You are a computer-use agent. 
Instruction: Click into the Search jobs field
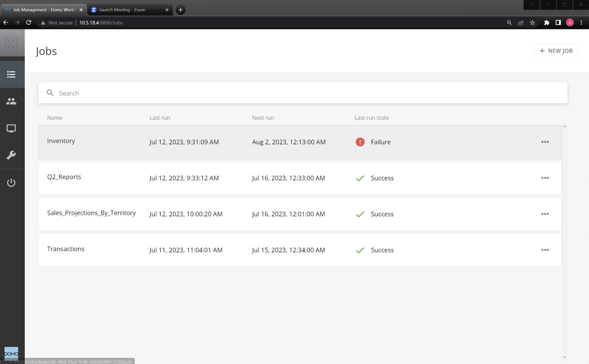303,93
